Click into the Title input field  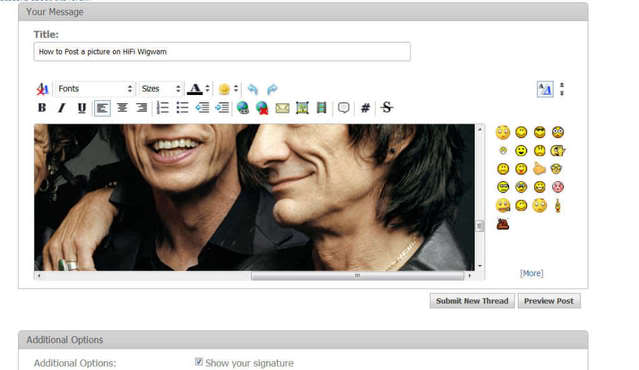pyautogui.click(x=222, y=52)
